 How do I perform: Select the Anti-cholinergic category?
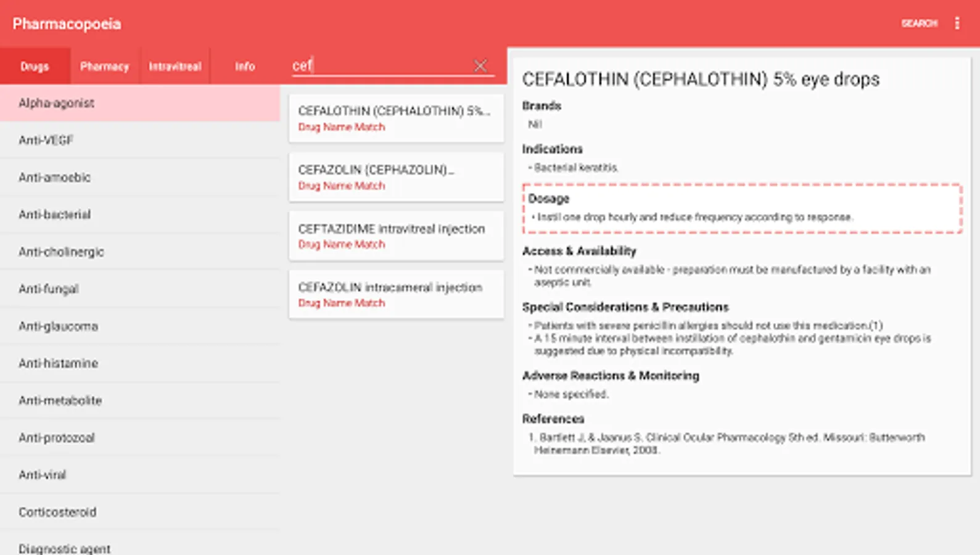tap(140, 252)
